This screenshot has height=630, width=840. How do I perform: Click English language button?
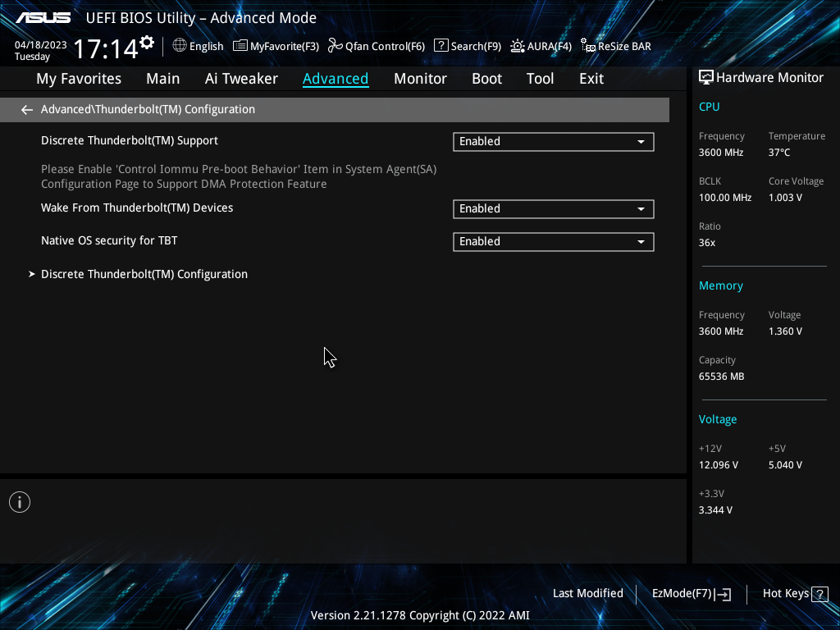point(206,47)
